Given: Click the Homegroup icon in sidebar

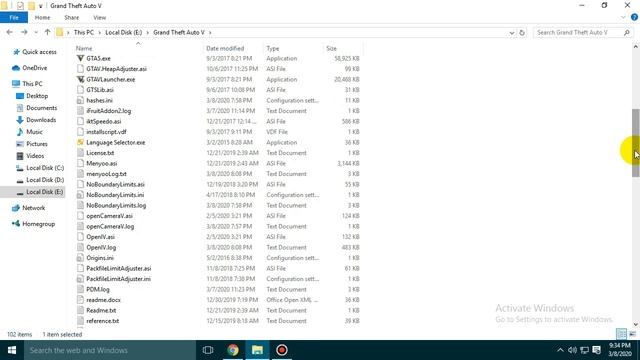Looking at the screenshot, I should [x=16, y=224].
